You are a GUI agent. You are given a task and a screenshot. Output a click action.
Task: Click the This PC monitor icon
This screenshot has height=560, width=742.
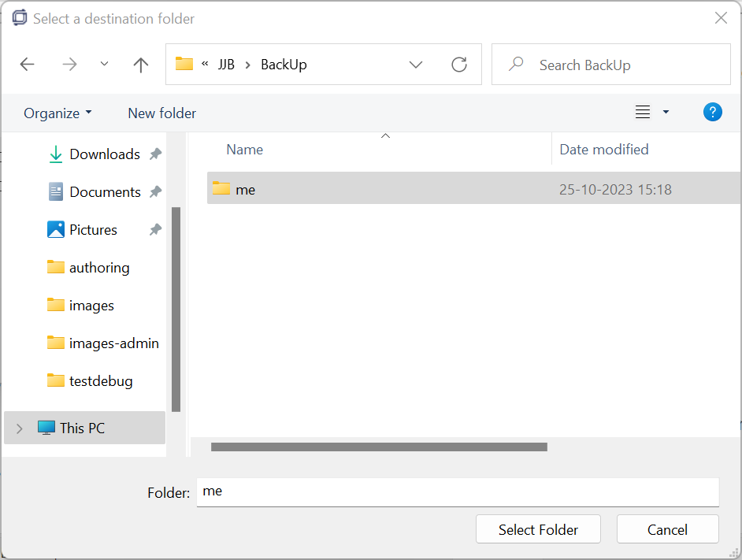click(x=46, y=428)
